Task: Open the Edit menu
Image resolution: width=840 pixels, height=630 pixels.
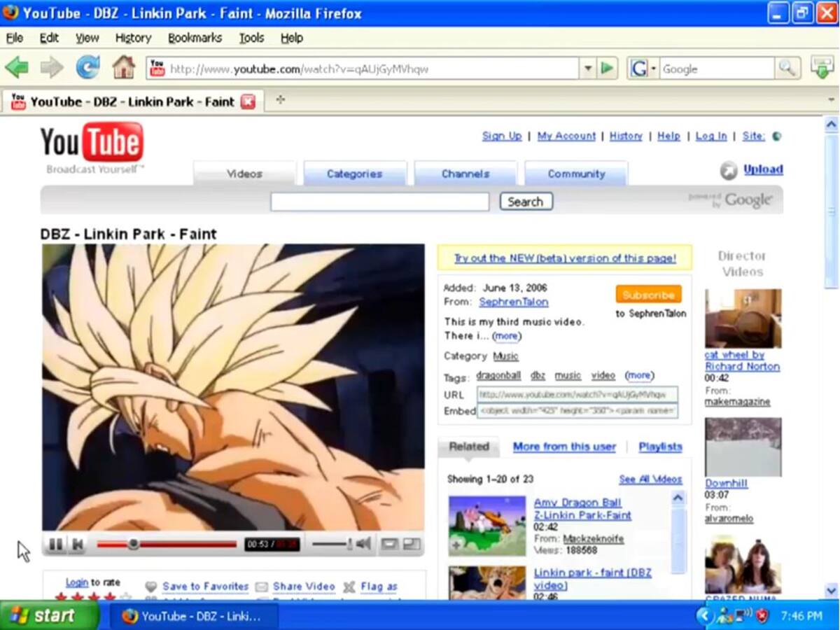Action: coord(49,38)
